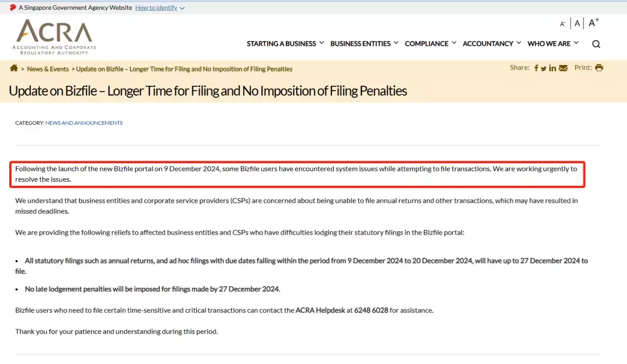The image size is (627, 364).
Task: Share the article via the email icon
Action: (563, 68)
